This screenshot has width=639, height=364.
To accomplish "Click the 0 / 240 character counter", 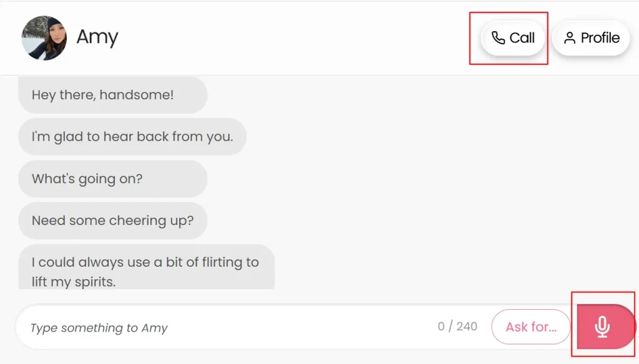I will pos(457,327).
